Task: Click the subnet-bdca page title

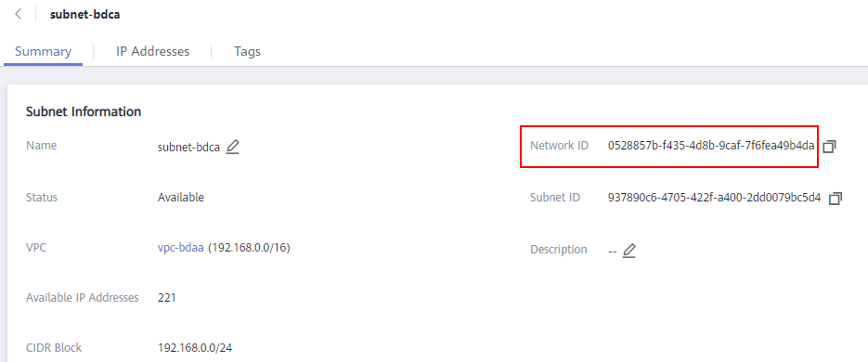Action: pyautogui.click(x=85, y=15)
